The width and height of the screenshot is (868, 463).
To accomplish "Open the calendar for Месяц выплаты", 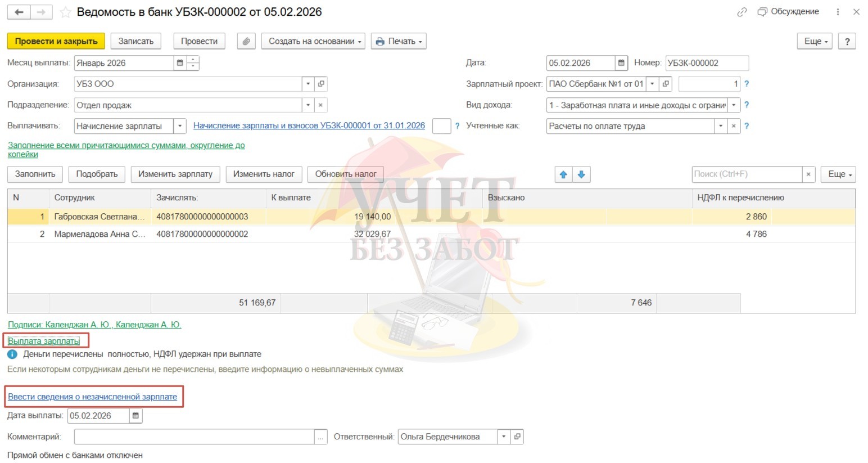I will click(x=180, y=63).
